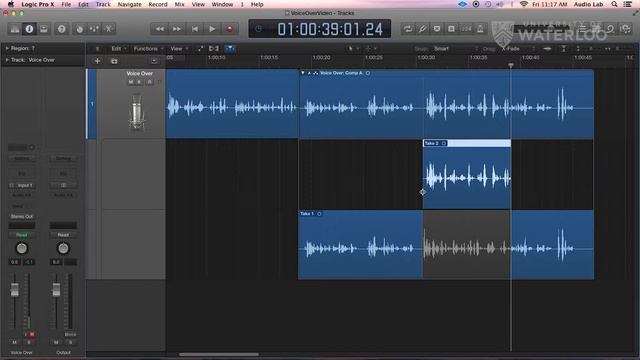Open macOS Spotlight search icon
This screenshot has height=360, width=640.
coord(614,4)
